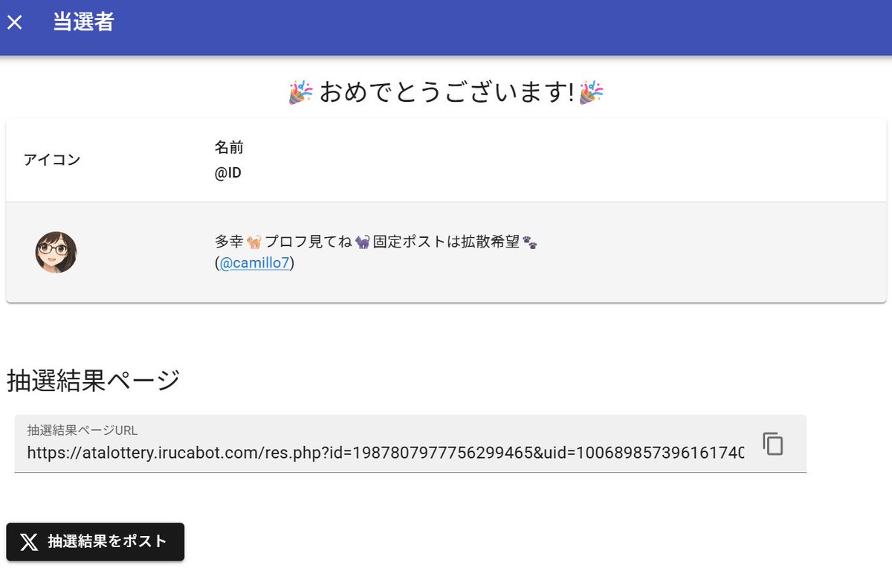Viewport: 892px width, 588px height.
Task: Click the 名前 column header
Action: pyautogui.click(x=229, y=147)
